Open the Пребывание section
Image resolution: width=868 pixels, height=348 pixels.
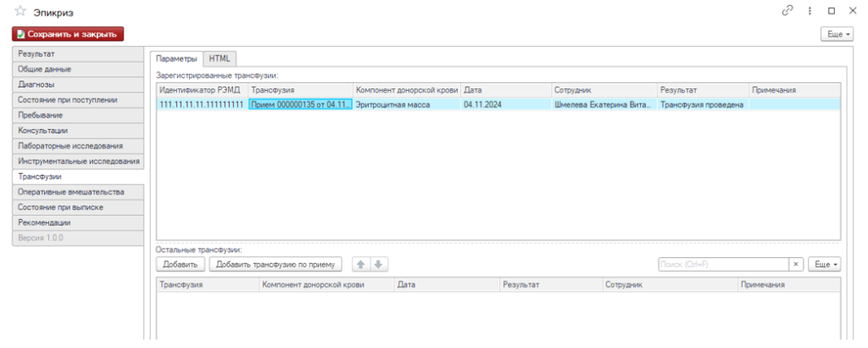[x=77, y=115]
